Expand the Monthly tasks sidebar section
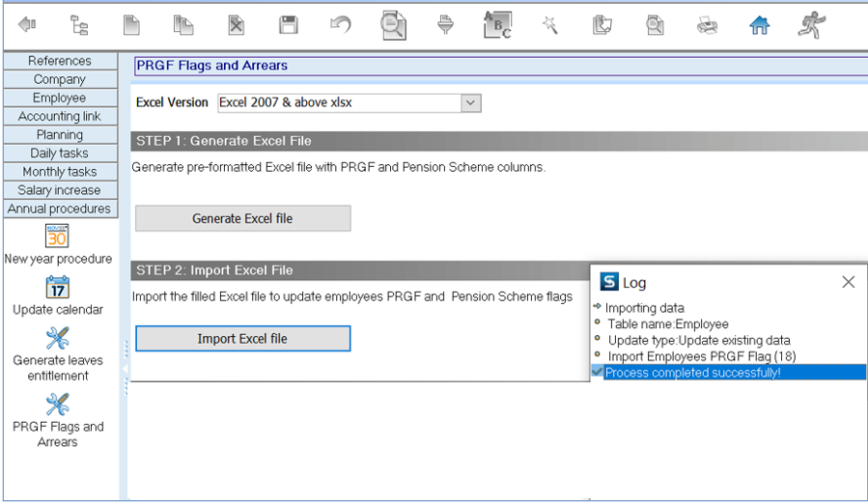The width and height of the screenshot is (868, 503). (60, 172)
